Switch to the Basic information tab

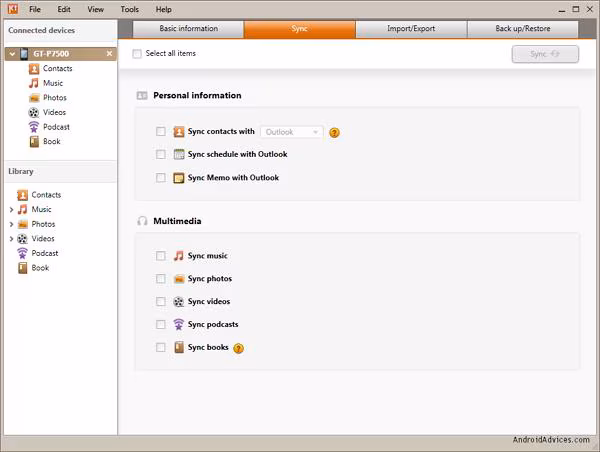[188, 29]
